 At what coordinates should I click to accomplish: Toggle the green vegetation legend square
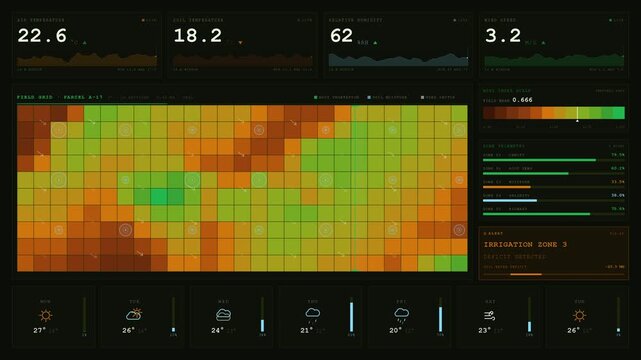pyautogui.click(x=316, y=97)
